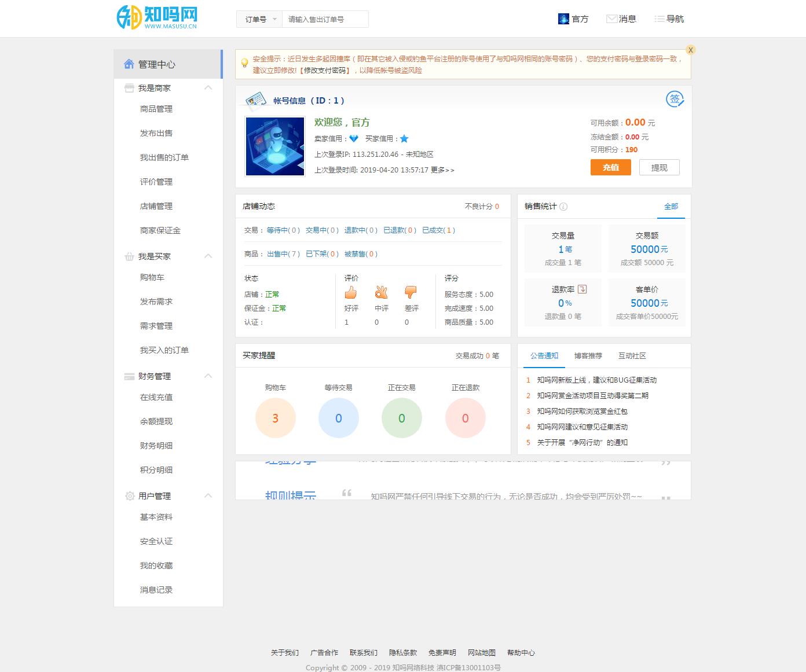Click the 购物车 circle showing 3

276,418
